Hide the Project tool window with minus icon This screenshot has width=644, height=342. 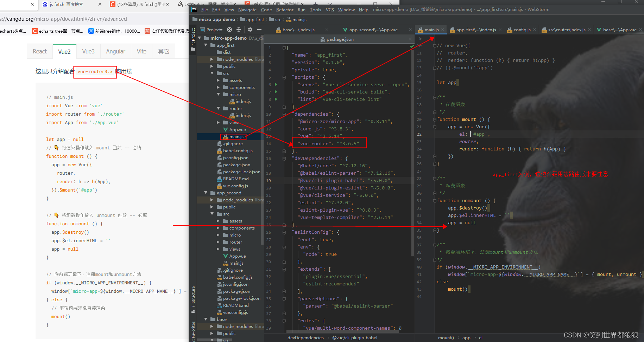tap(259, 30)
